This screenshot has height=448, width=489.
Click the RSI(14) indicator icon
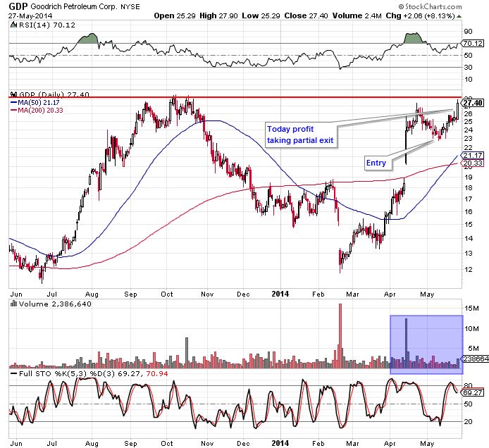(13, 25)
